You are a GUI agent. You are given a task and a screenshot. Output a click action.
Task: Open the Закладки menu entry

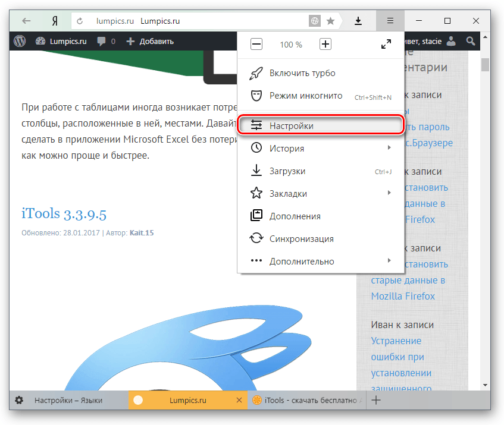[x=321, y=194]
